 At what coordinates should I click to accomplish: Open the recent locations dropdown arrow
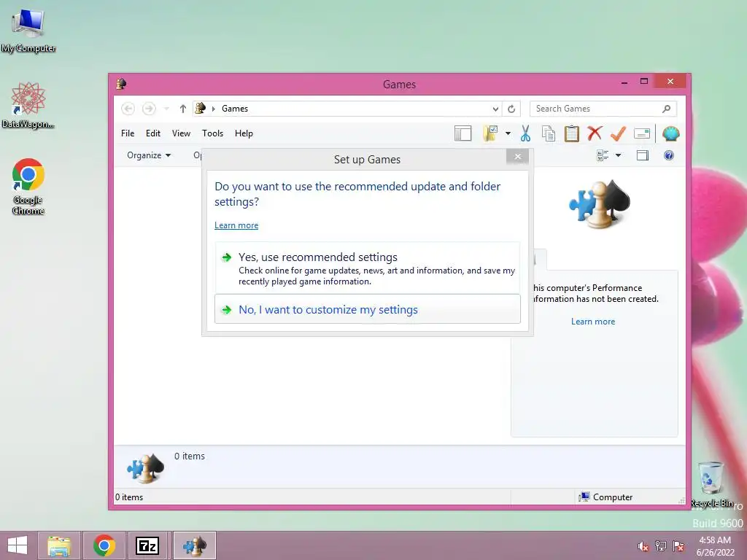click(166, 109)
